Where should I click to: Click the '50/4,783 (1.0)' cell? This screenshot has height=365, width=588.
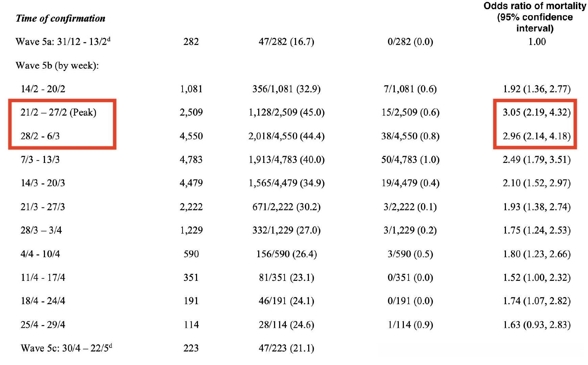410,159
